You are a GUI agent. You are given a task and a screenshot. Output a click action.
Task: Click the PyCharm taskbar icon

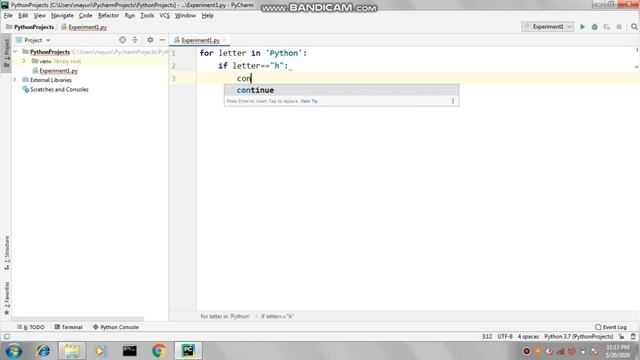(188, 351)
